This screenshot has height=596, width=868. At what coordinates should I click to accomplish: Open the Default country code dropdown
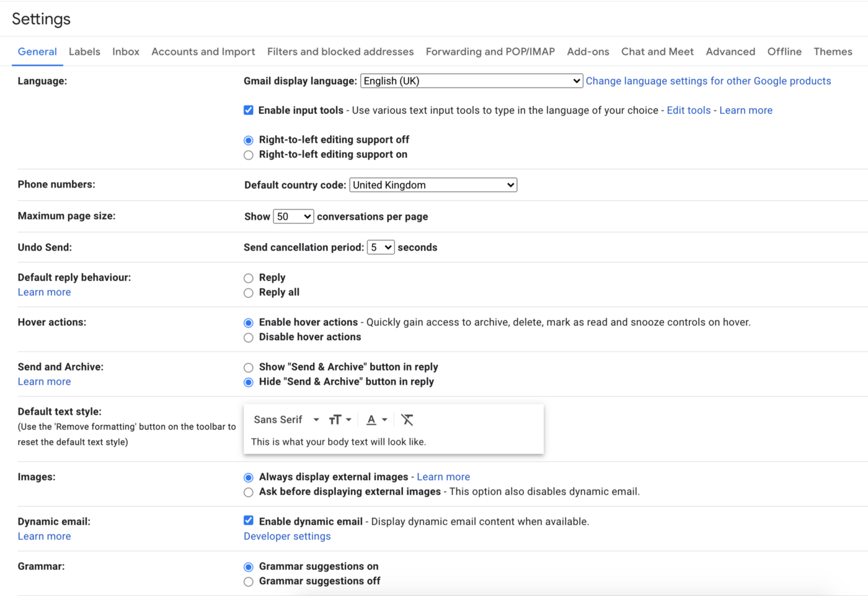[433, 185]
